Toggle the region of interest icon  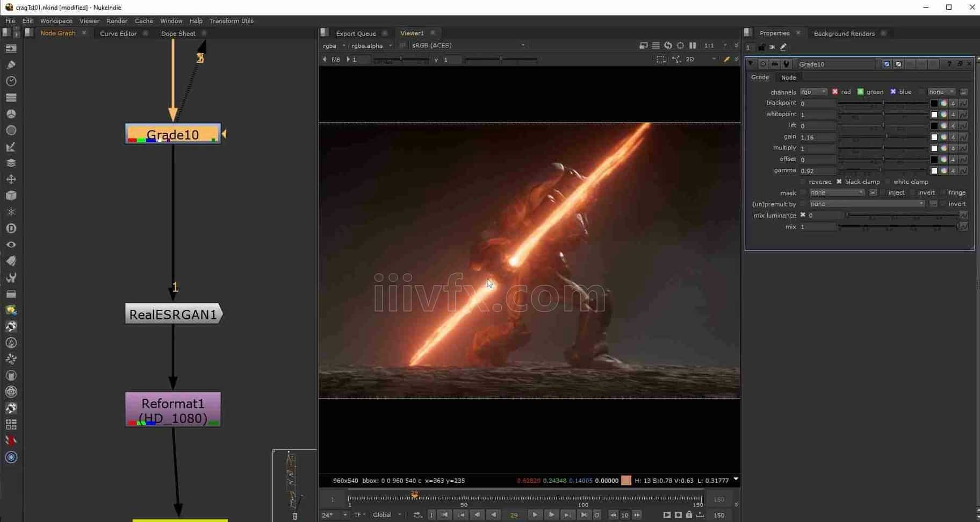point(661,59)
